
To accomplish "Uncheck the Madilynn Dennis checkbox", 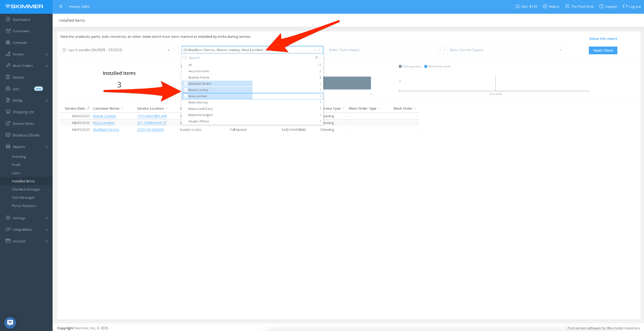I will [185, 84].
